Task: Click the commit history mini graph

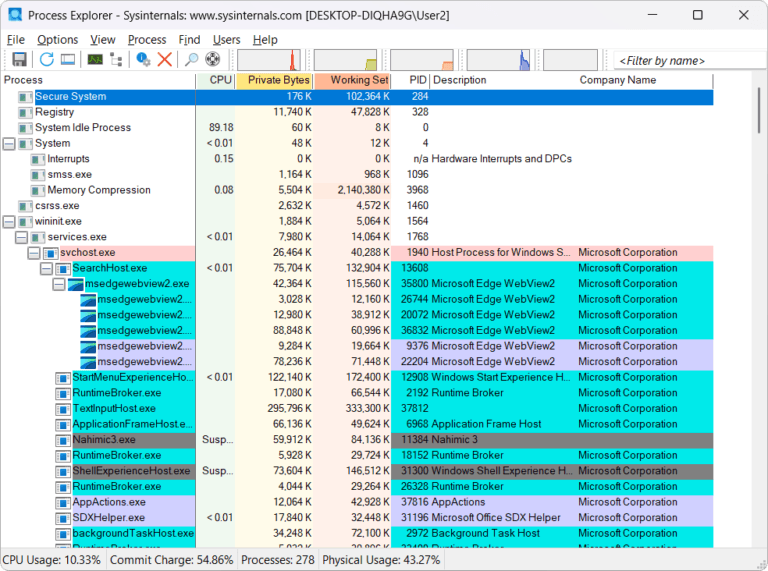Action: coord(345,60)
